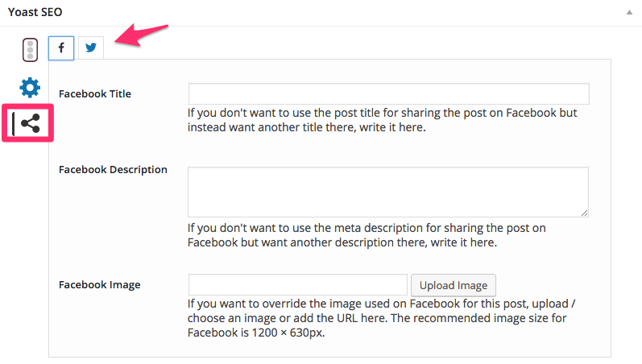The height and width of the screenshot is (364, 642).
Task: Open the traffic light content analysis section
Action: pyautogui.click(x=30, y=50)
